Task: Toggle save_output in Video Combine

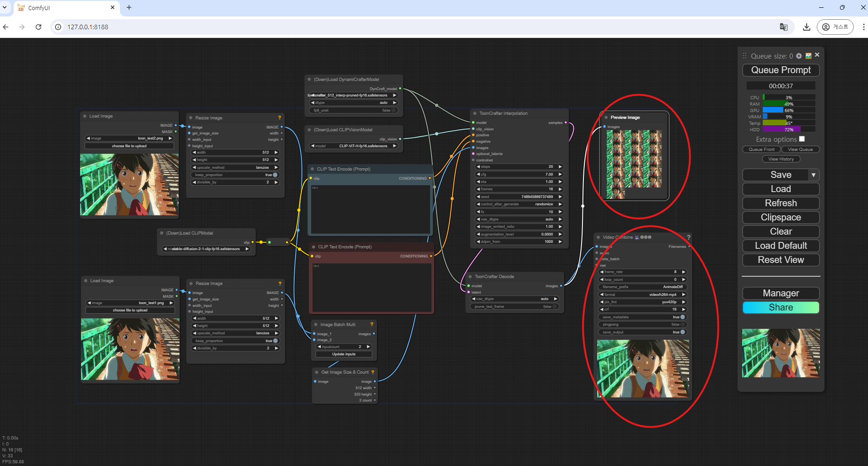Action: tap(643, 332)
